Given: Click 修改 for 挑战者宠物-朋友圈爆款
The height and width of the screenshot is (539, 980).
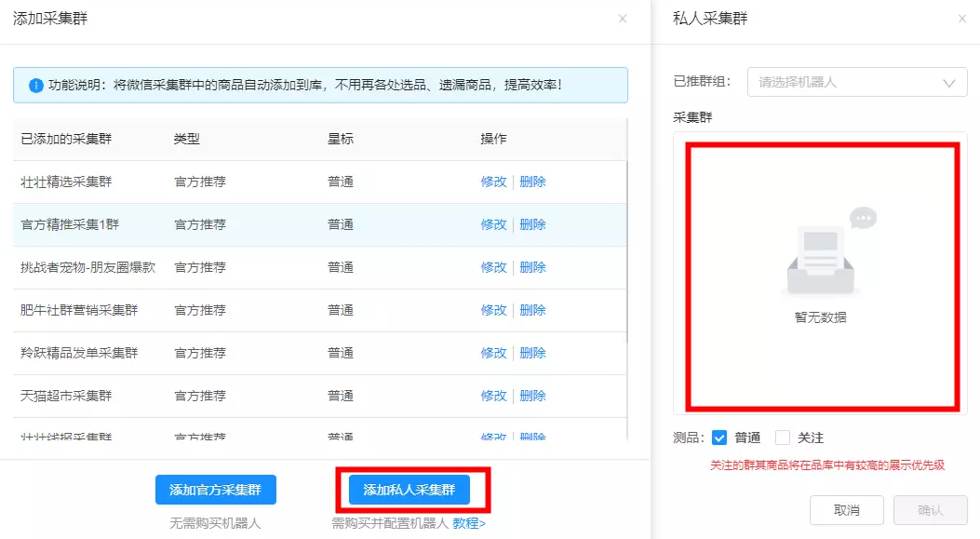Looking at the screenshot, I should (x=493, y=267).
